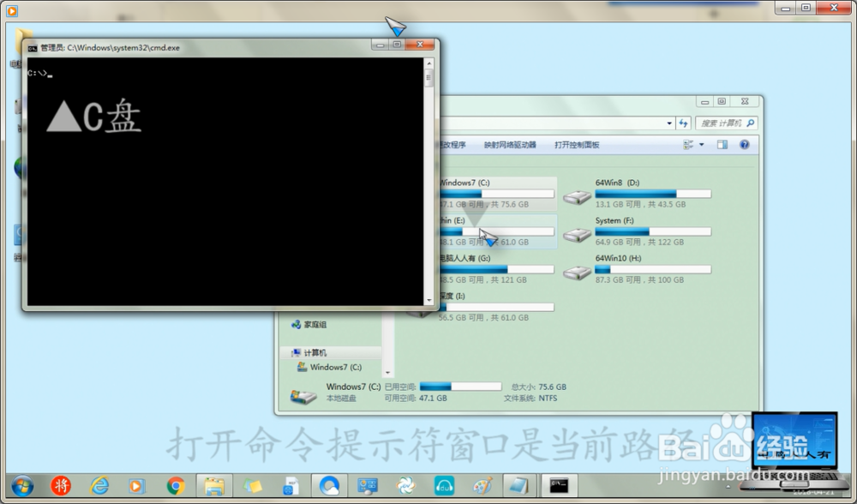This screenshot has width=857, height=504.
Task: Refresh the Explorer address bar
Action: 683,123
